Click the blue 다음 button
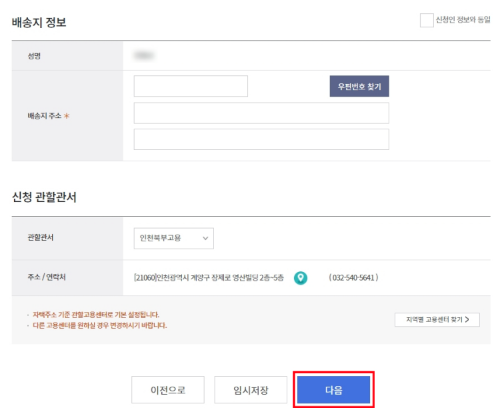The height and width of the screenshot is (411, 500). 334,390
